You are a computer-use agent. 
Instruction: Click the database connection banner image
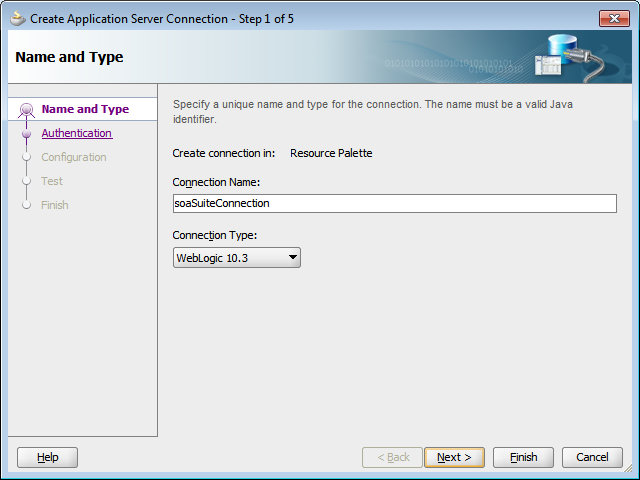pyautogui.click(x=570, y=58)
